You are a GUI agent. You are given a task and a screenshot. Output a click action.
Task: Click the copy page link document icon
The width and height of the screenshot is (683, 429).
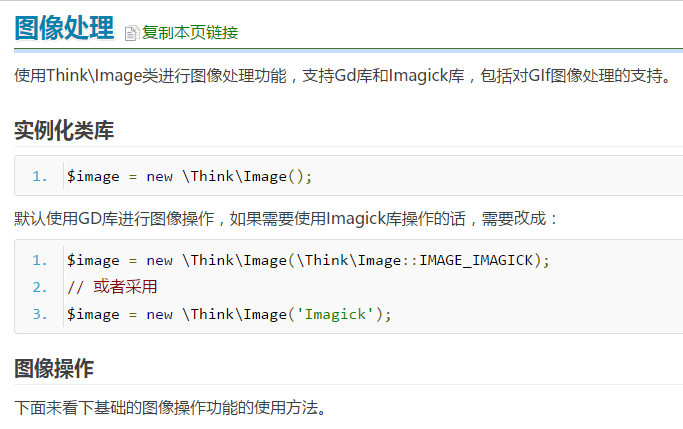point(131,33)
